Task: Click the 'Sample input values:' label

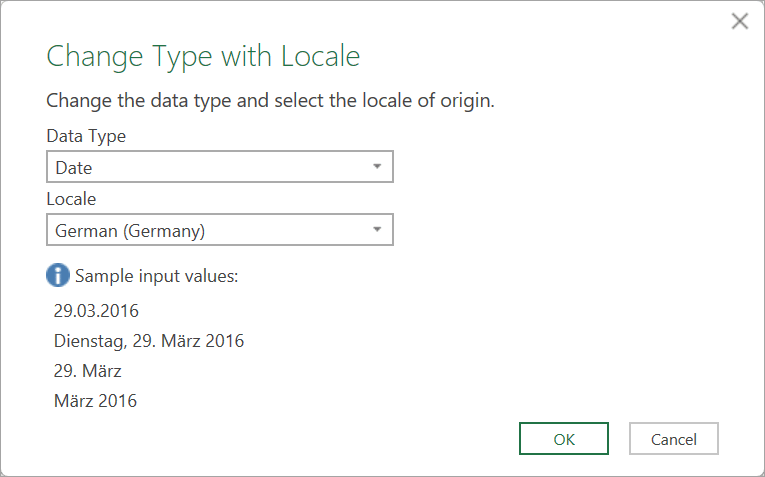Action: pos(157,276)
